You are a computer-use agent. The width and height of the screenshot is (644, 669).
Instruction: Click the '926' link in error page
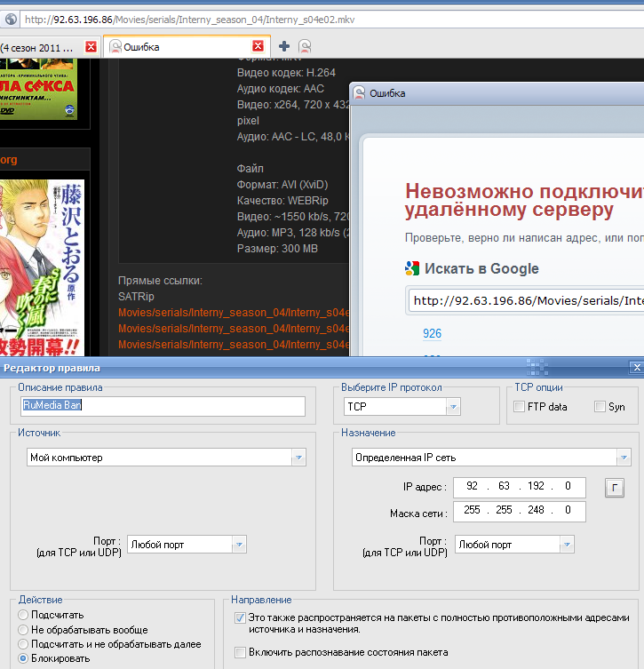(x=432, y=333)
